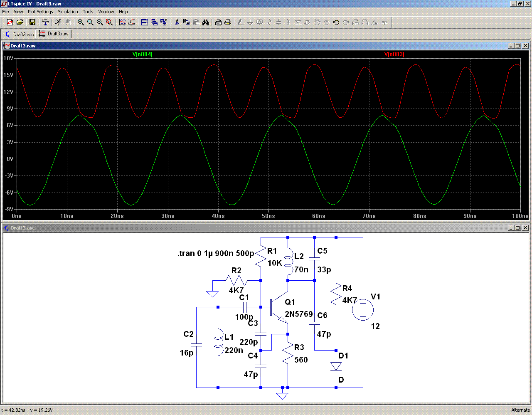Click the Save floppy disk icon
532x415 pixels.
pos(32,22)
